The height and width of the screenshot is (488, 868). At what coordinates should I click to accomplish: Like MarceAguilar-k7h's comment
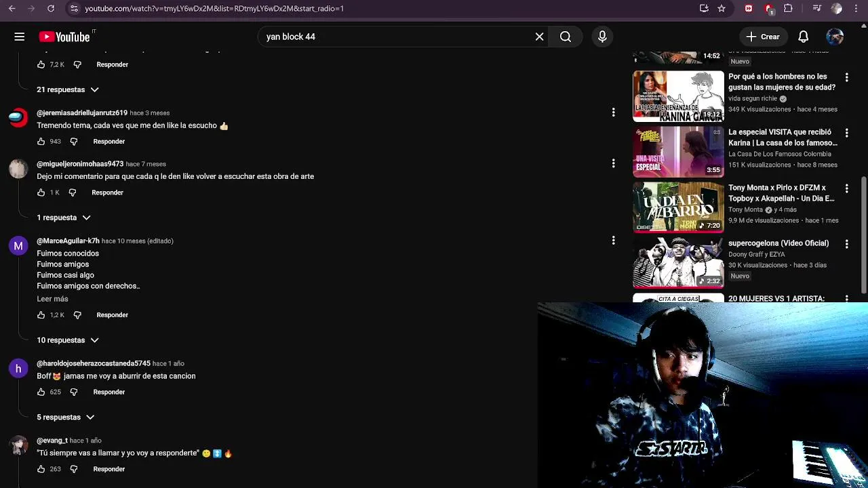(x=41, y=315)
